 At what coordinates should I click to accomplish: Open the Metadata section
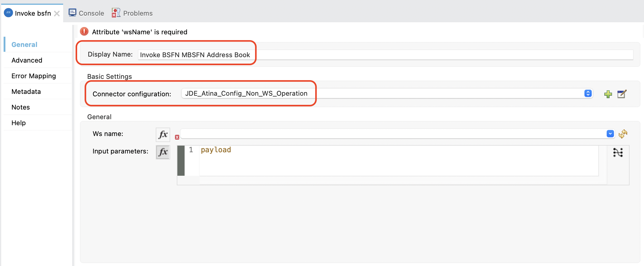(26, 91)
